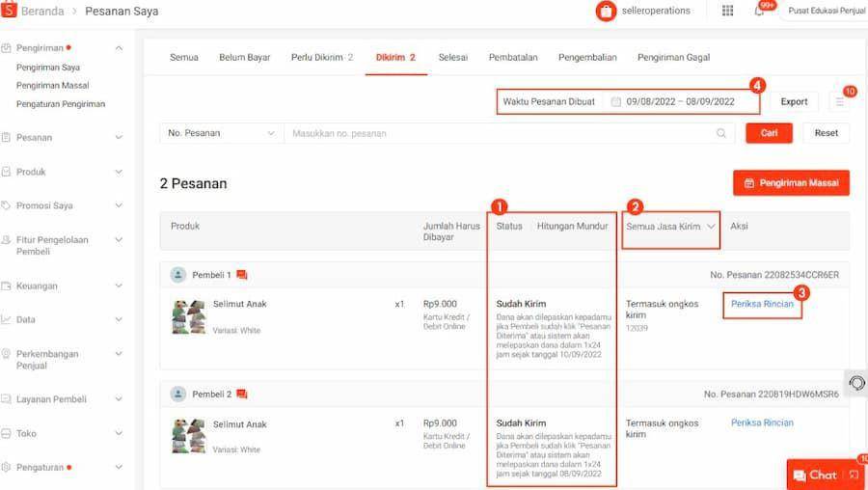This screenshot has height=490, width=868.
Task: Open Pengiriman Massal in sidebar
Action: pyautogui.click(x=53, y=85)
